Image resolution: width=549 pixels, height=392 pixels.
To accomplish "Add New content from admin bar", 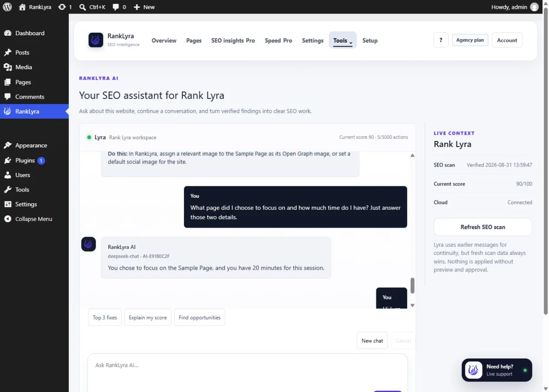I will tap(144, 7).
